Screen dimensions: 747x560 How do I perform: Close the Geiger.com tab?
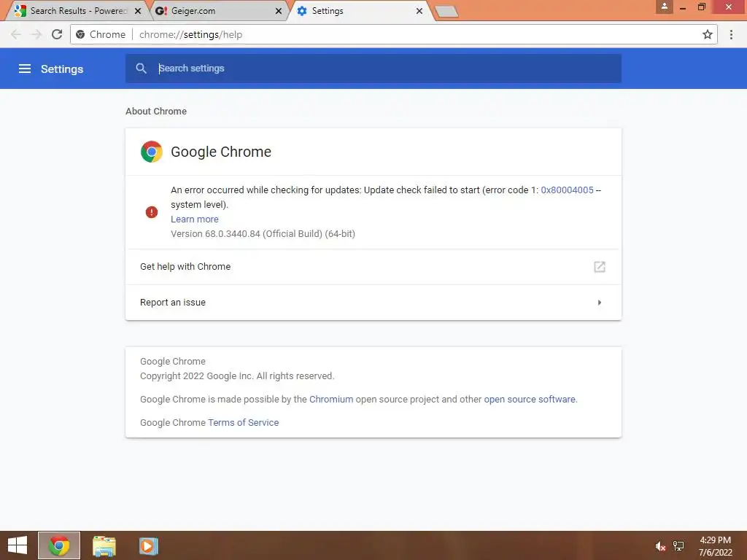click(279, 11)
